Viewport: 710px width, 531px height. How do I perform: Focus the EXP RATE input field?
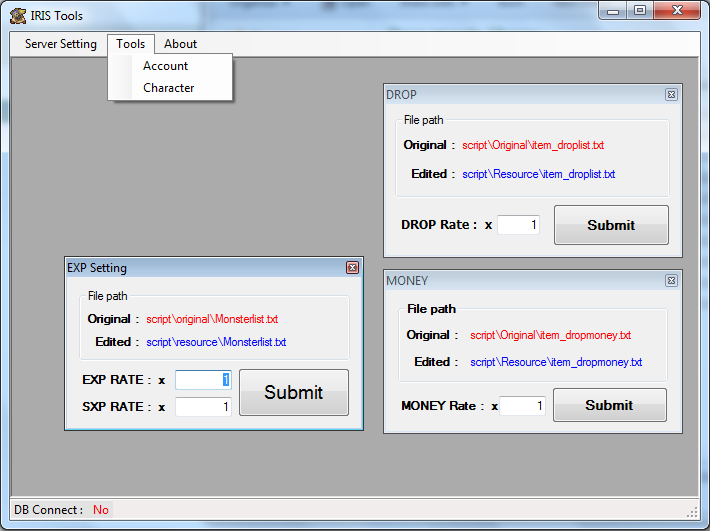point(203,380)
